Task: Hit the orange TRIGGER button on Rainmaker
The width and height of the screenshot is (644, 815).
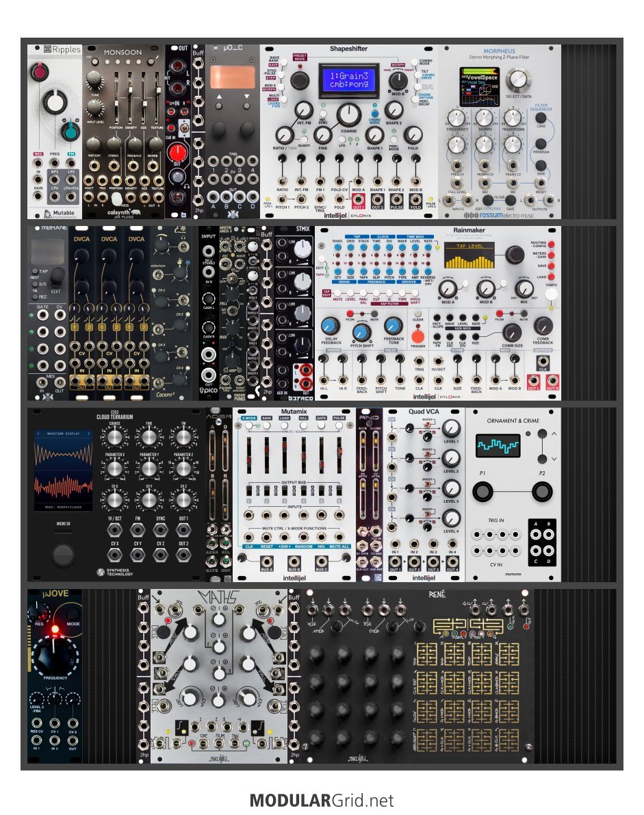Action: 417,336
